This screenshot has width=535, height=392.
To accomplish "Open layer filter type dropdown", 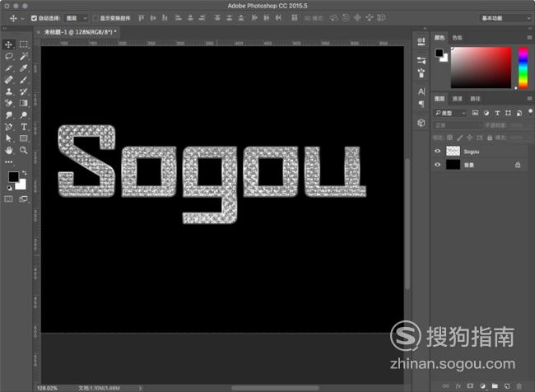I will [450, 113].
